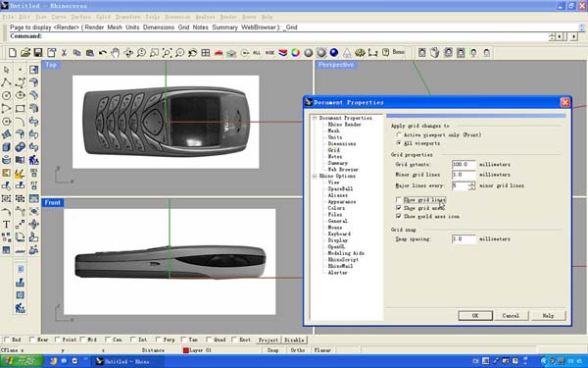Select Active viewport only radio button
Image resolution: width=588 pixels, height=368 pixels.
click(x=398, y=134)
